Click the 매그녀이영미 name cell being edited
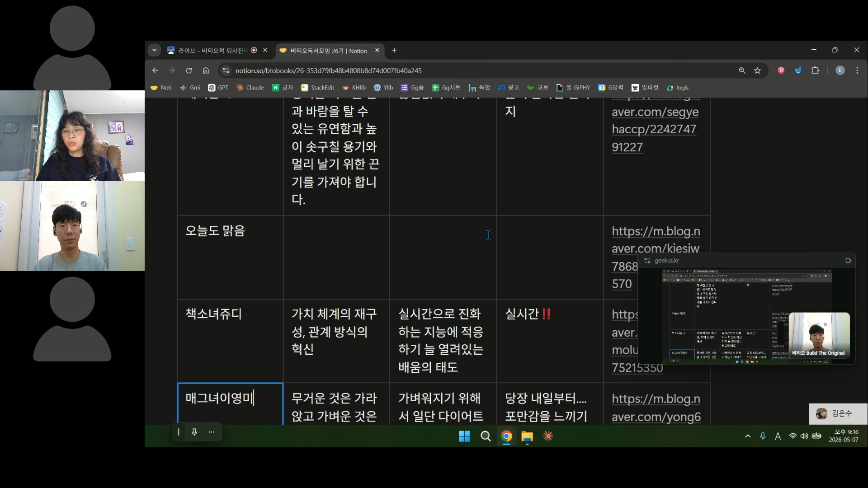The width and height of the screenshot is (868, 488). click(x=230, y=404)
